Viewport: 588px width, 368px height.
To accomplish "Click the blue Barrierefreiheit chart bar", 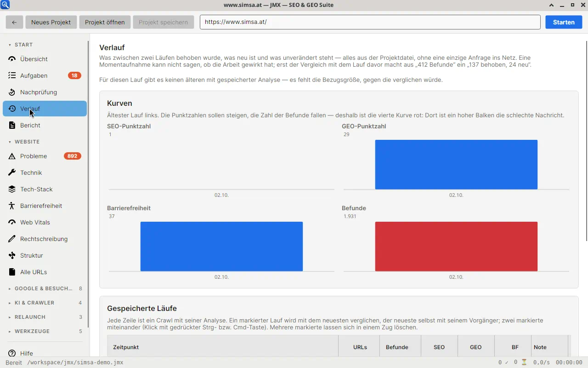I will coord(221,247).
